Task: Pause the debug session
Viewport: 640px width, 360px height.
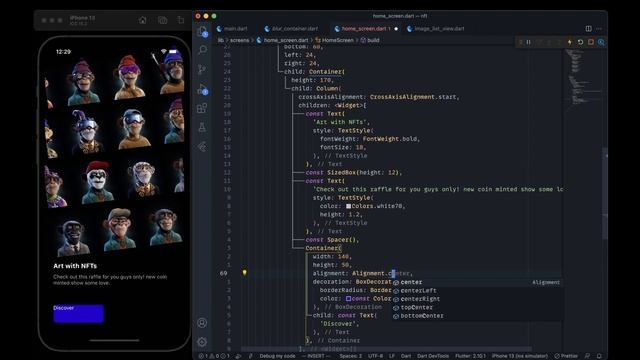Action: pyautogui.click(x=529, y=42)
